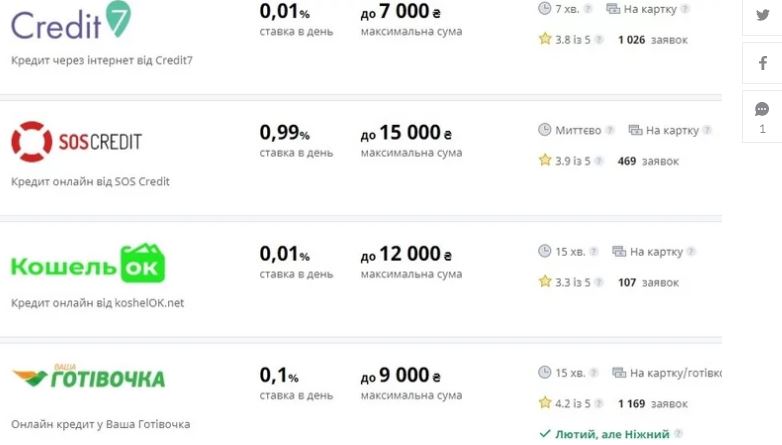Click the КошельОК logo
Image resolution: width=782 pixels, height=445 pixels.
coord(88,263)
